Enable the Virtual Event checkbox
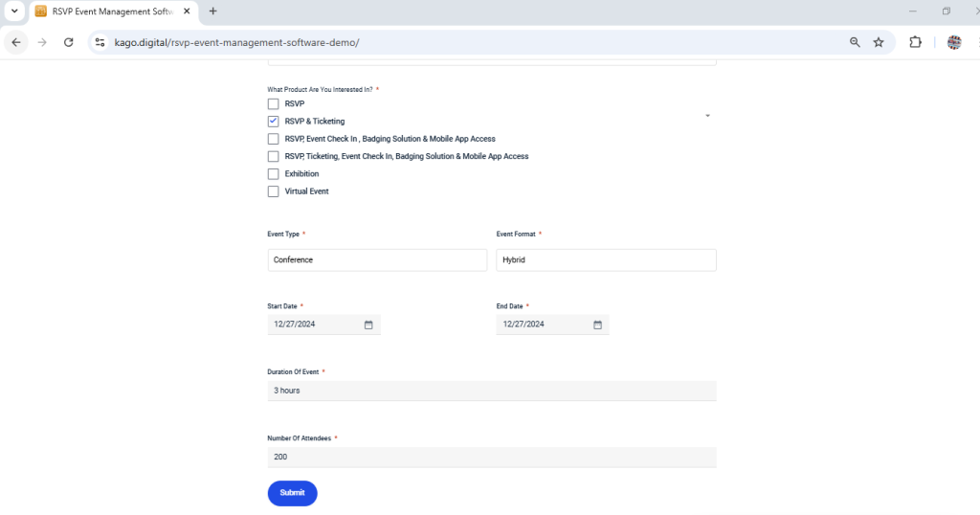The image size is (980, 515). click(274, 191)
